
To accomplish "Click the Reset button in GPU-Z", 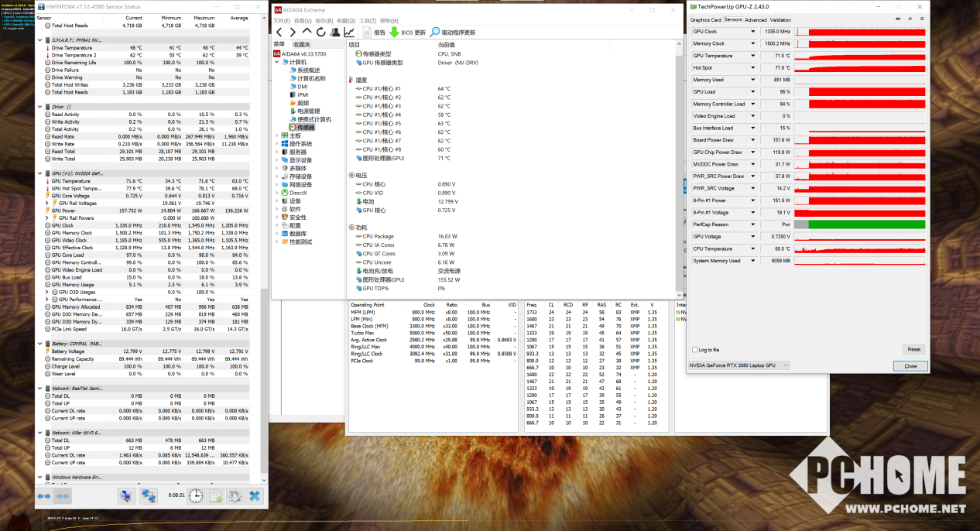I will [914, 350].
